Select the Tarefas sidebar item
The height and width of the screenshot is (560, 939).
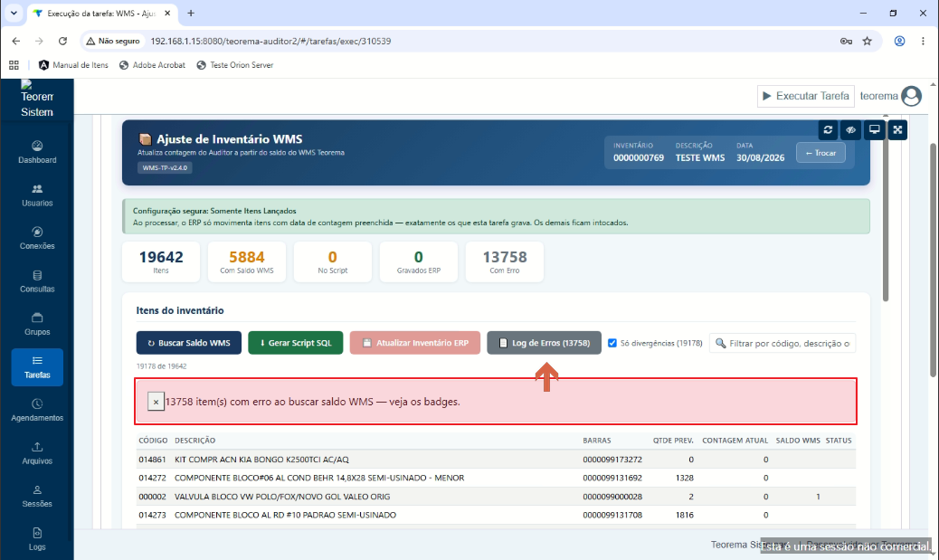point(37,367)
